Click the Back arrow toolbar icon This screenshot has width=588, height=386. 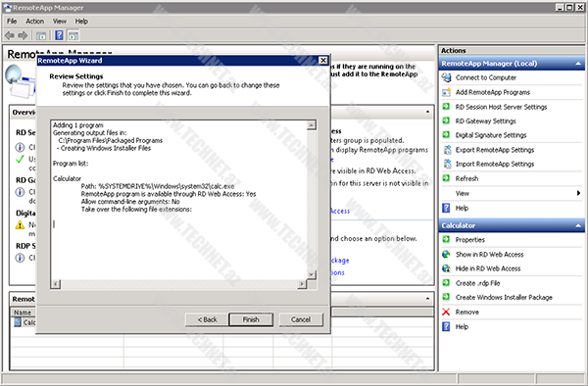click(x=10, y=35)
